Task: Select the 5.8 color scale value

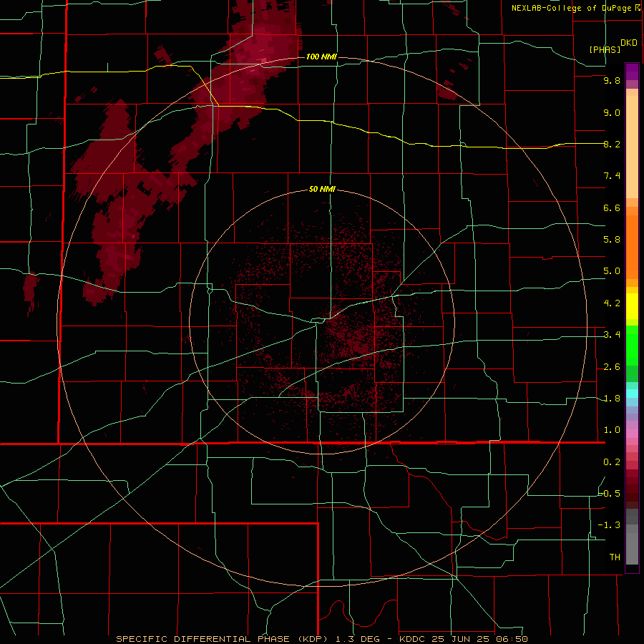Action: pos(612,240)
